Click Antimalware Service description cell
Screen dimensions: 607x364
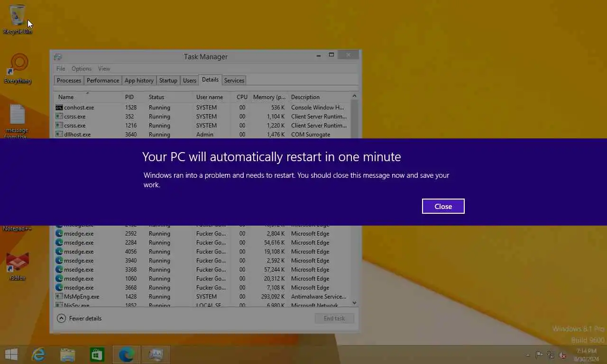pos(319,297)
